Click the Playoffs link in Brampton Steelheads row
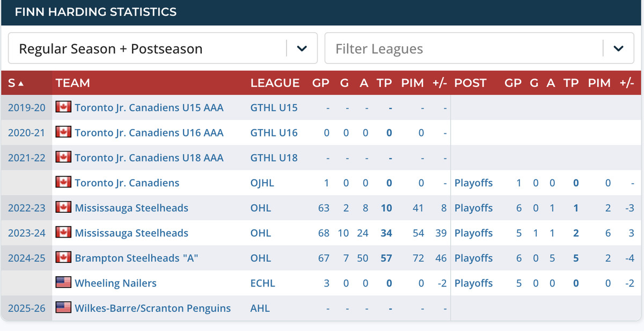The image size is (644, 331). point(473,258)
